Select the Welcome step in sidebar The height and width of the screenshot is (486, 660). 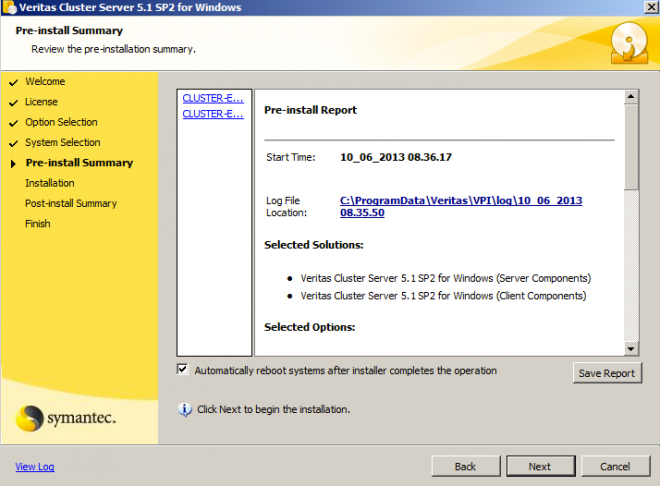45,82
